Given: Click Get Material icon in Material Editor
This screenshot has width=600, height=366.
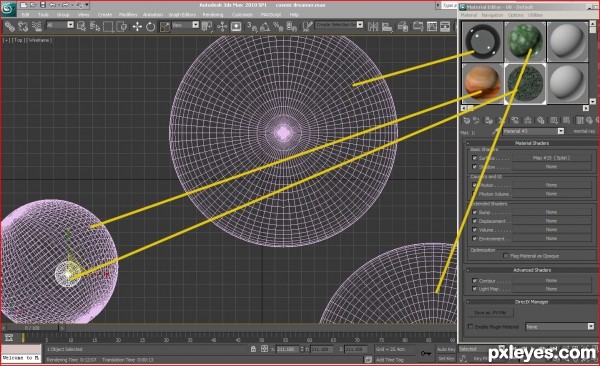Looking at the screenshot, I should click(x=466, y=120).
